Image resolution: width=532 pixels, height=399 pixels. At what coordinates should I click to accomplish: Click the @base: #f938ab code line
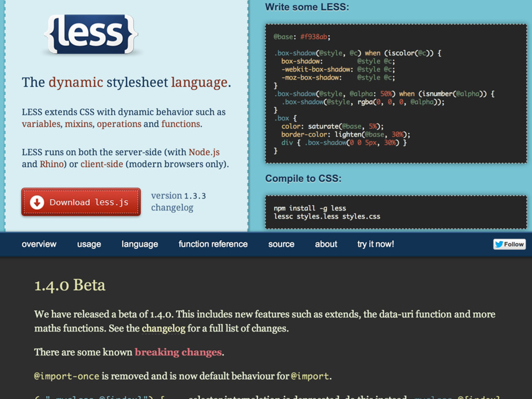click(302, 37)
